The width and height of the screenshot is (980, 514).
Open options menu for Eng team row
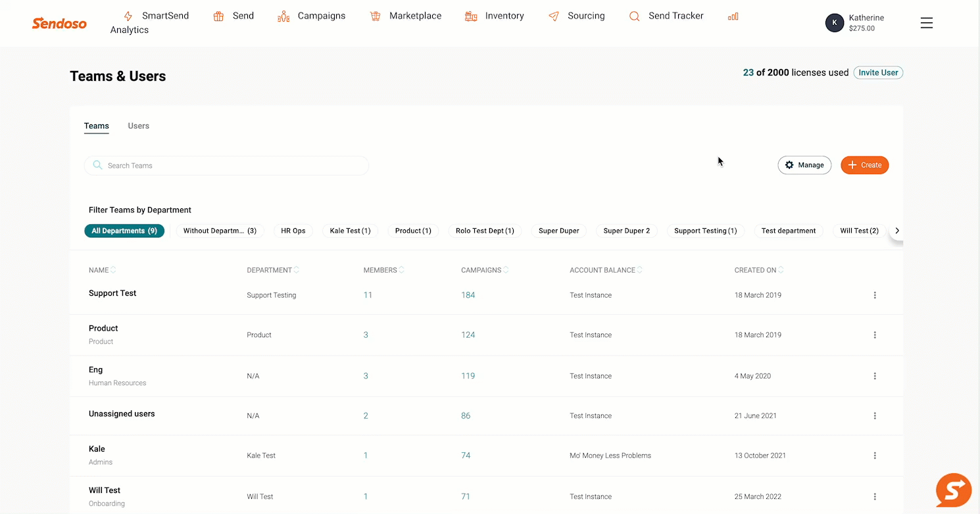(x=875, y=376)
